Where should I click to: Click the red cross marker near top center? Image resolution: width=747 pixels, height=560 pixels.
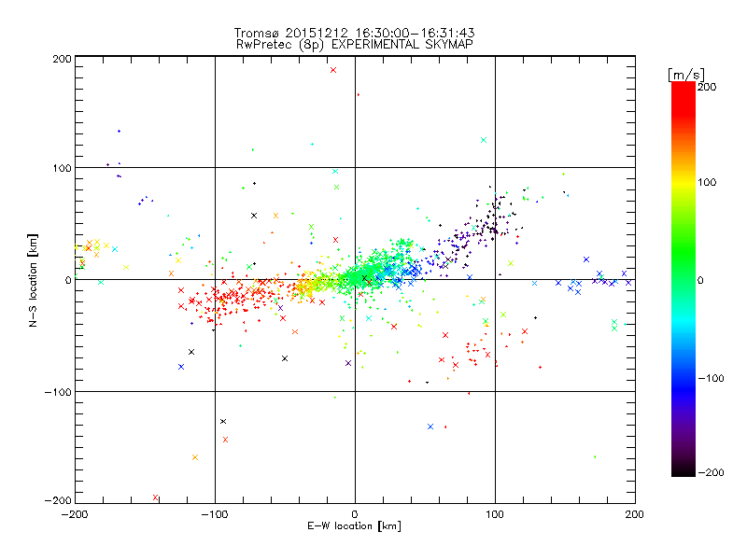click(x=333, y=70)
